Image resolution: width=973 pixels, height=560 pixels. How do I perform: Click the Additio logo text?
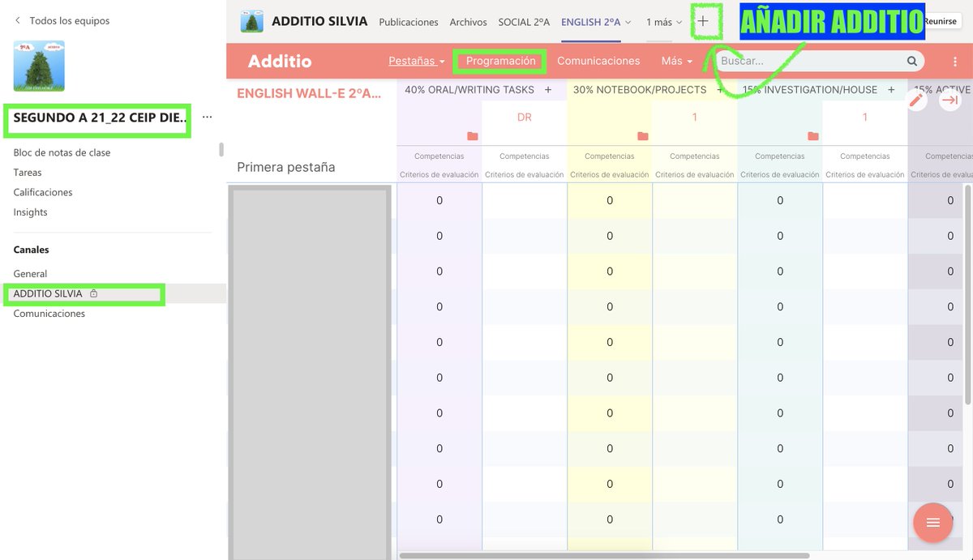280,61
